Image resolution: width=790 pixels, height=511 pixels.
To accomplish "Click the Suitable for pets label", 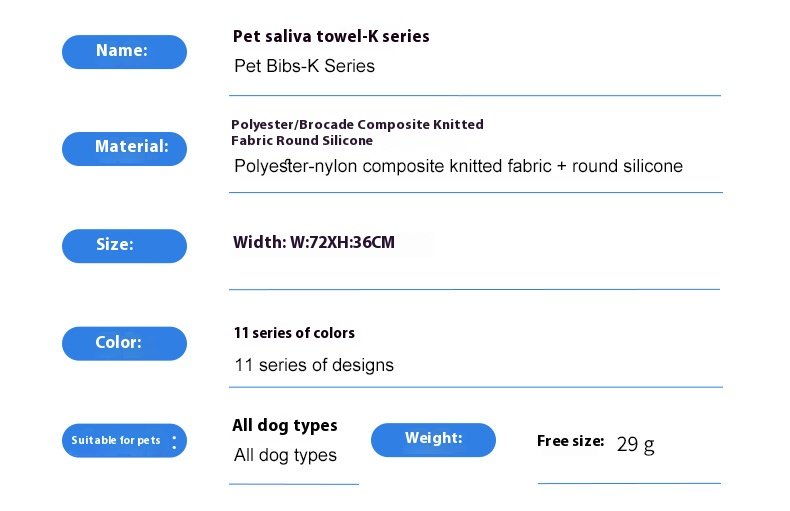I will [x=116, y=440].
